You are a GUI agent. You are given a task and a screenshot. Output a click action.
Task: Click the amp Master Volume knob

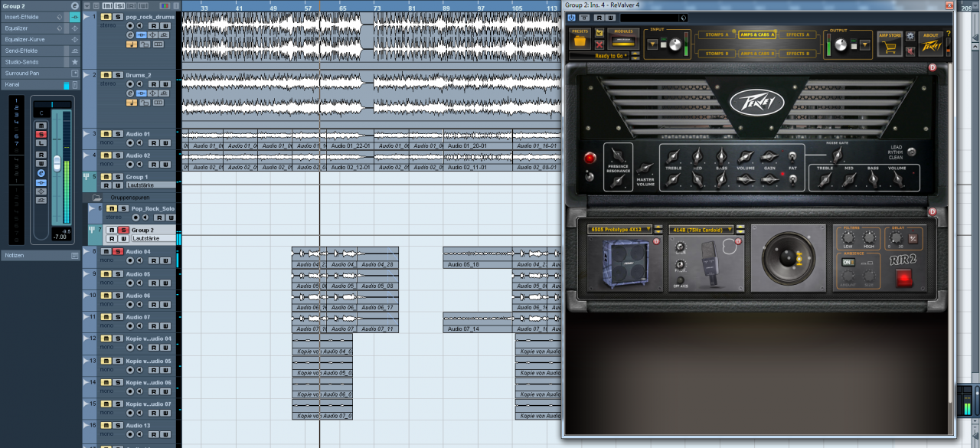click(645, 168)
